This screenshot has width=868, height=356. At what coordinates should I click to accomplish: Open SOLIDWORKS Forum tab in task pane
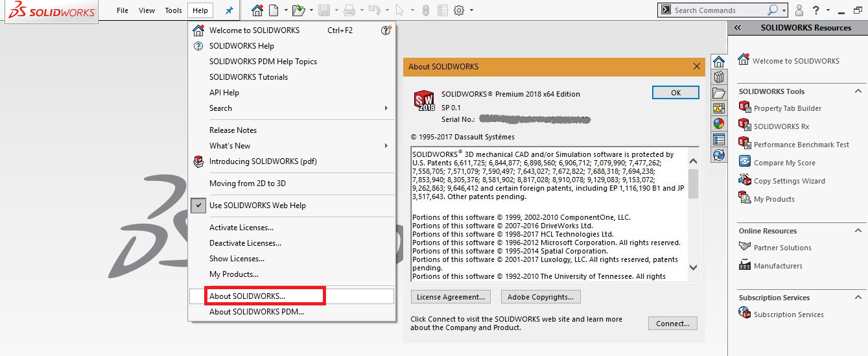pos(718,155)
